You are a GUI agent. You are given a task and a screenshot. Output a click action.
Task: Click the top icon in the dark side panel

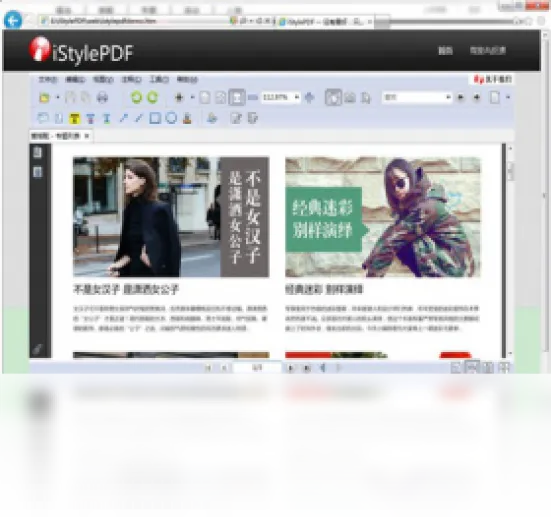click(x=38, y=153)
